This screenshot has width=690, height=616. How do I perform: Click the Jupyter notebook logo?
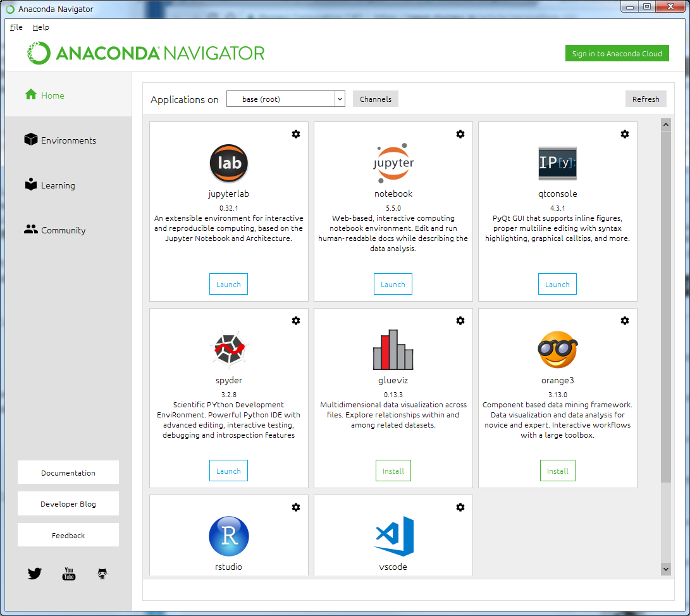[393, 163]
